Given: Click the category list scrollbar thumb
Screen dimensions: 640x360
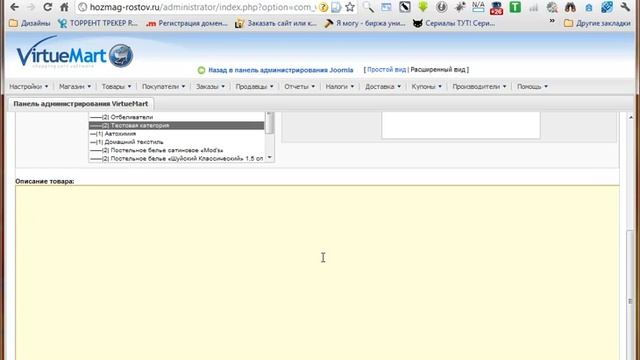Looking at the screenshot, I should tap(269, 124).
